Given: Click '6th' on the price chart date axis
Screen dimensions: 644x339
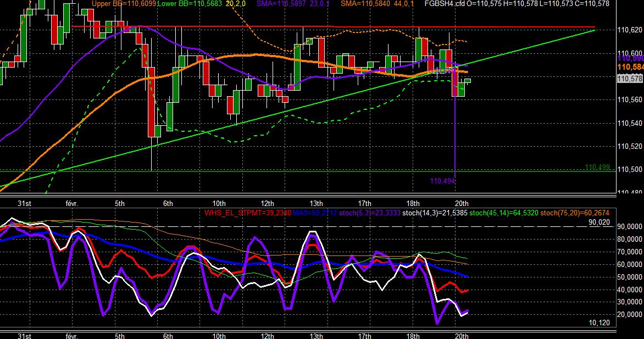Looking at the screenshot, I should 168,203.
